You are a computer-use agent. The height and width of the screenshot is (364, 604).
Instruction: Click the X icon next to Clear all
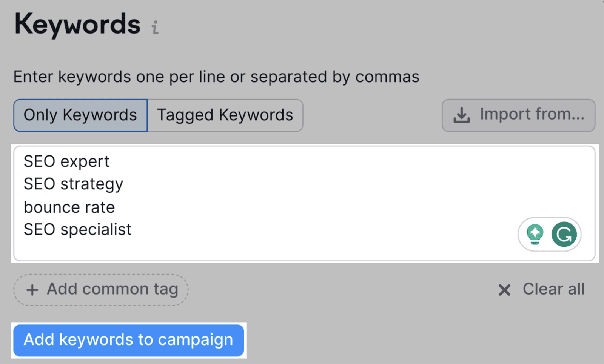point(504,290)
